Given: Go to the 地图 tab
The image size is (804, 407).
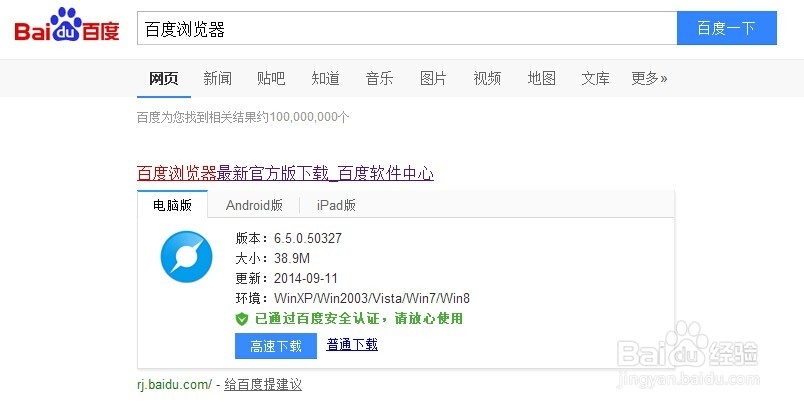Looking at the screenshot, I should coord(541,78).
